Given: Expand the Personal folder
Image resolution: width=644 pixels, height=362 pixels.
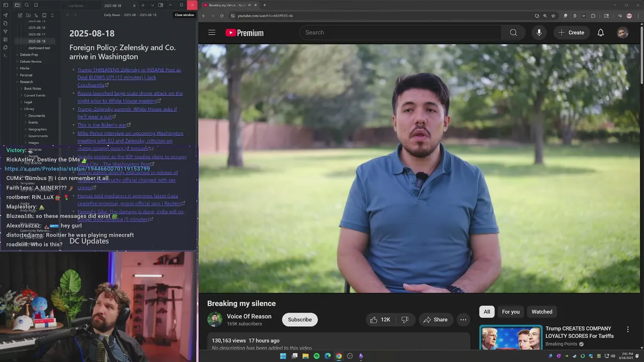Looking at the screenshot, I should tap(26, 75).
